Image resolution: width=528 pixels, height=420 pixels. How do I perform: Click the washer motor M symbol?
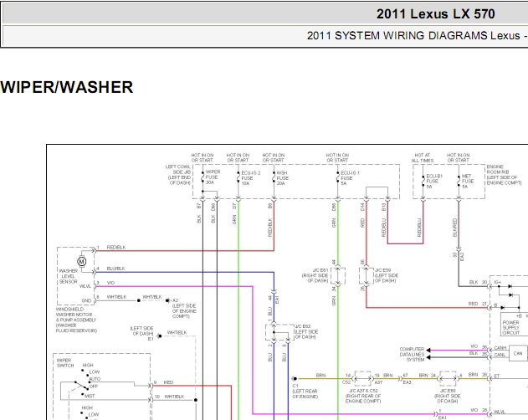point(81,261)
